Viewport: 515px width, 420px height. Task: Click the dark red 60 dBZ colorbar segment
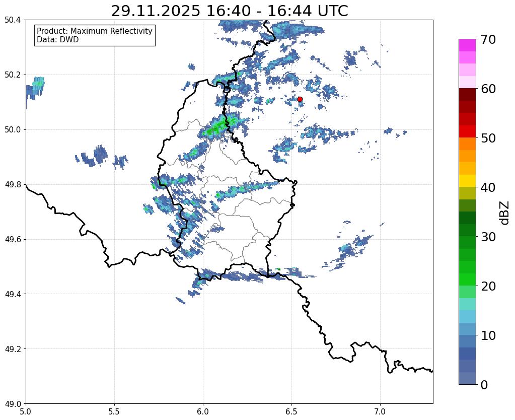[467, 94]
